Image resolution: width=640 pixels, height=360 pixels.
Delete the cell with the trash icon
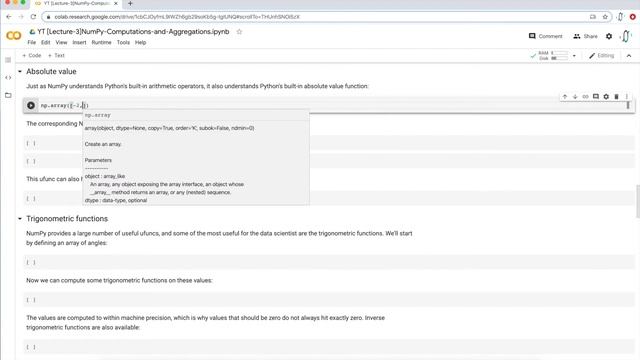click(616, 97)
